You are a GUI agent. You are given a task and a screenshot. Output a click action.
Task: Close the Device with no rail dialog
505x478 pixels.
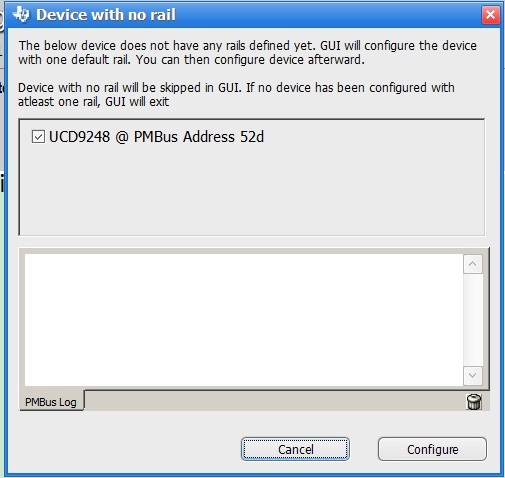point(490,15)
